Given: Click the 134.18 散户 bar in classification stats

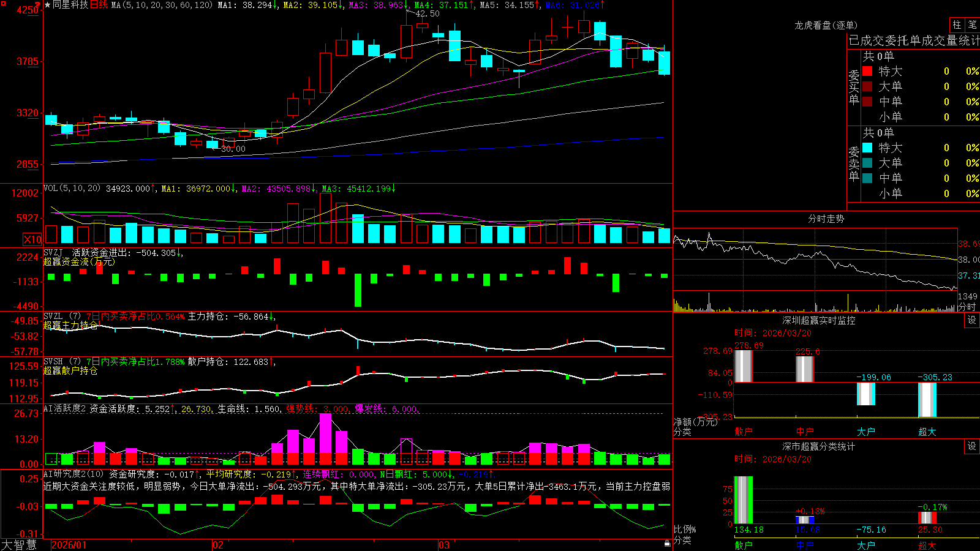Looking at the screenshot, I should (743, 500).
